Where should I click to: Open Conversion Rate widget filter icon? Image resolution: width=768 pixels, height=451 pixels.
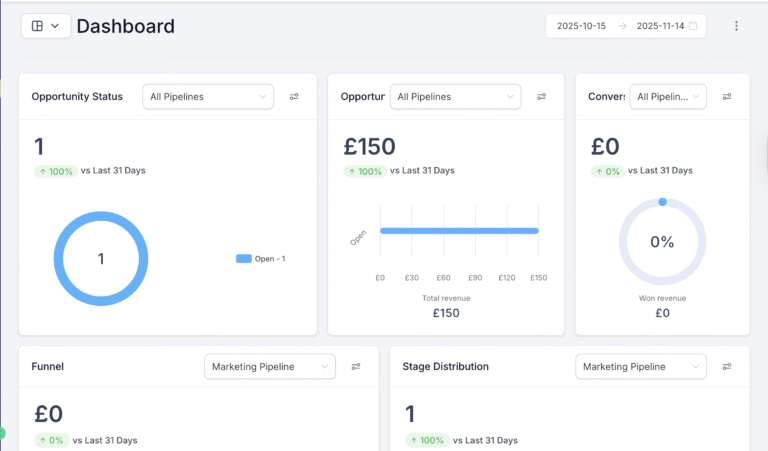[727, 97]
